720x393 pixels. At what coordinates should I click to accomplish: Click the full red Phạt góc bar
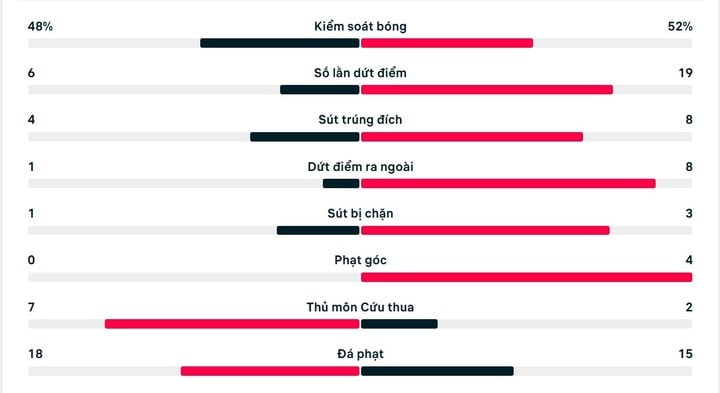(x=526, y=277)
